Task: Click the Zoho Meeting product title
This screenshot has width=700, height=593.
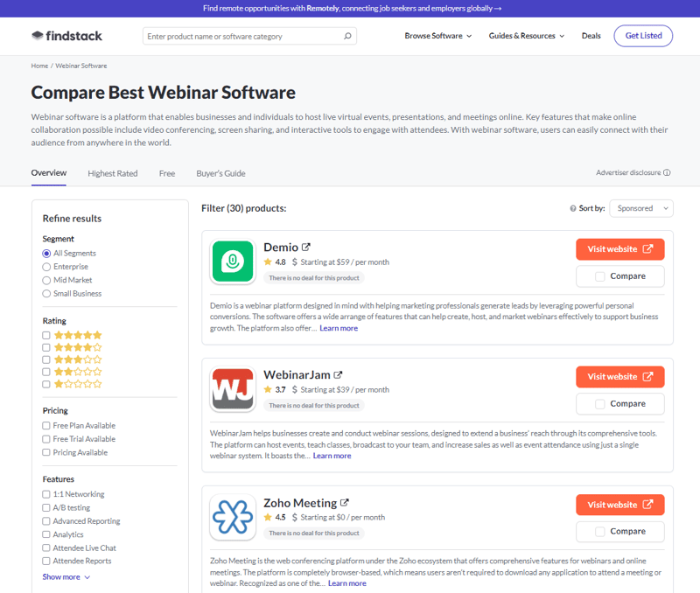Action: (300, 503)
